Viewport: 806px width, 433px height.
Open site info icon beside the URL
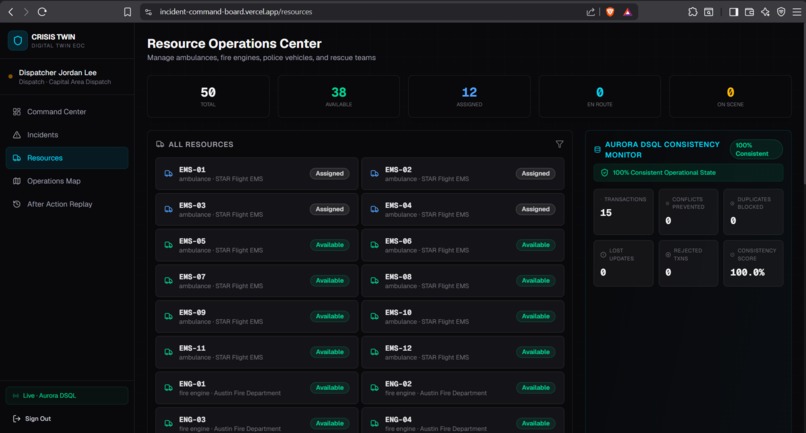[x=149, y=12]
